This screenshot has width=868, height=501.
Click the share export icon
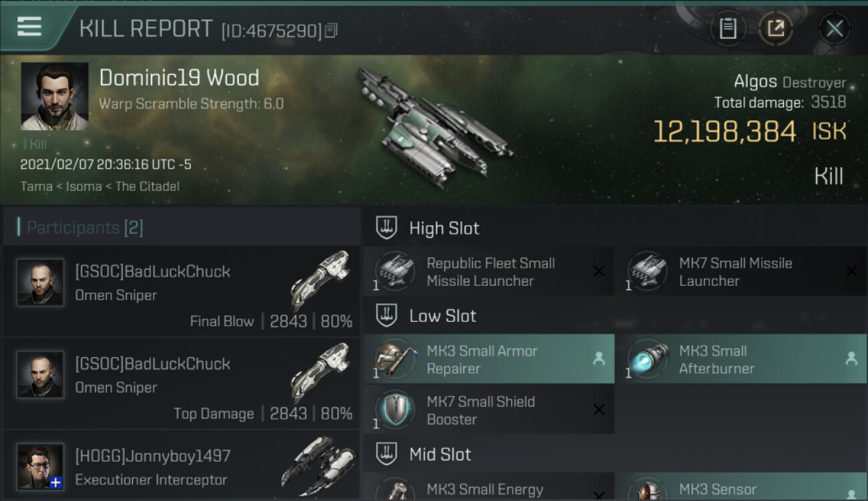coord(775,28)
